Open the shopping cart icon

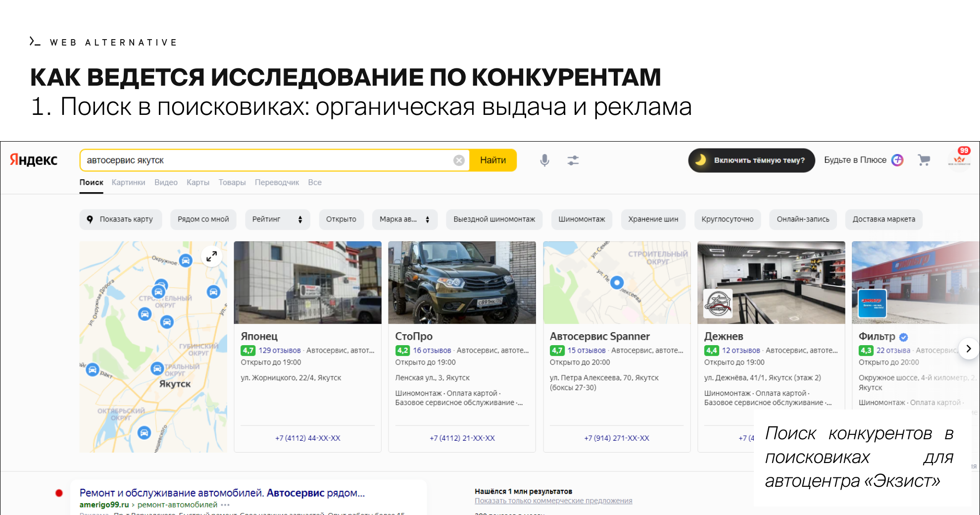pos(924,160)
